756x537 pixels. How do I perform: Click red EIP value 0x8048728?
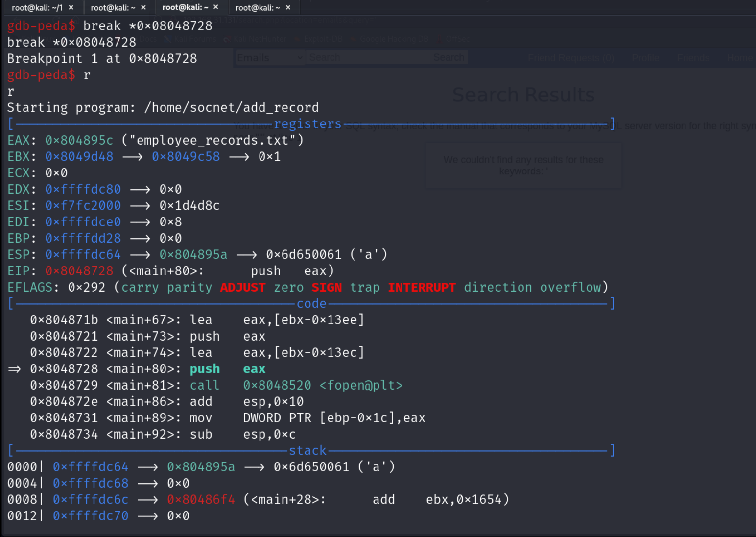[79, 271]
